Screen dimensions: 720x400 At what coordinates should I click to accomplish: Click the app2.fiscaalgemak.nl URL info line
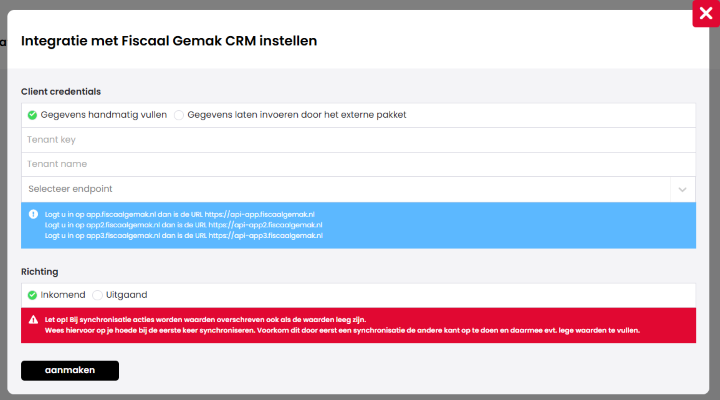[183, 225]
